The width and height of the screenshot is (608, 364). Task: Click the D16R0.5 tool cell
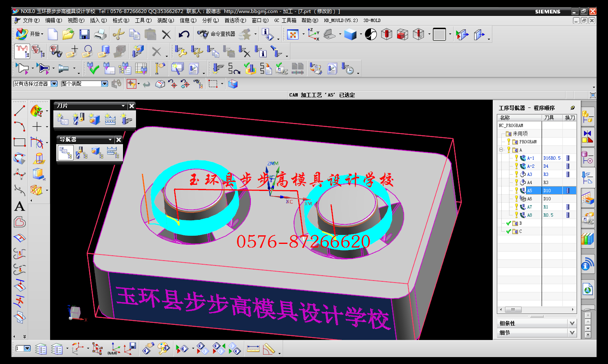pyautogui.click(x=552, y=158)
